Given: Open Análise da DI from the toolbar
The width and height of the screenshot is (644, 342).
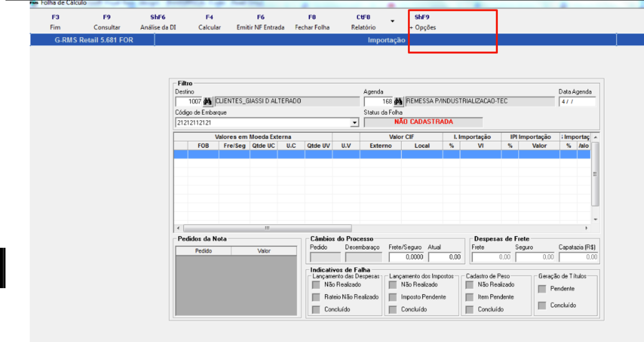Looking at the screenshot, I should coord(158,22).
